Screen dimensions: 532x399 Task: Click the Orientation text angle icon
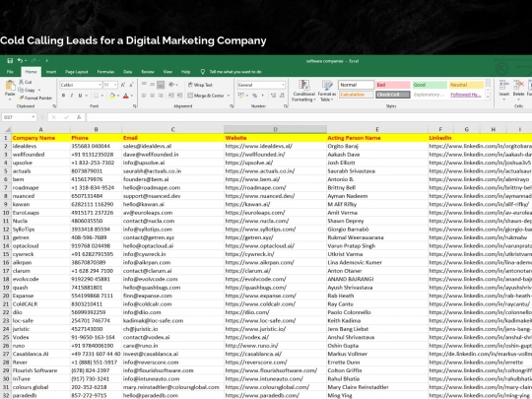pyautogui.click(x=171, y=85)
